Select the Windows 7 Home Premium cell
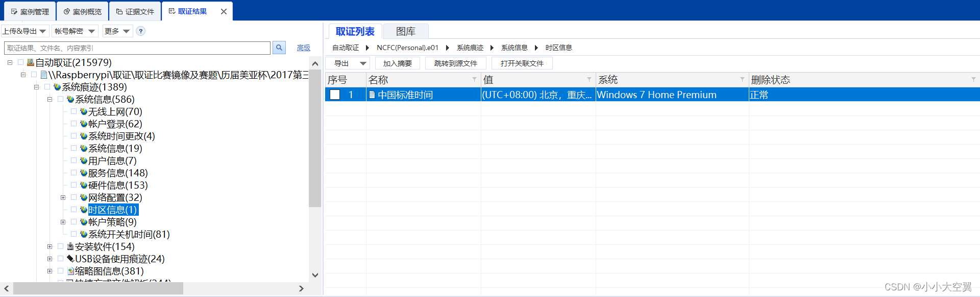Image resolution: width=980 pixels, height=297 pixels. tap(672, 95)
